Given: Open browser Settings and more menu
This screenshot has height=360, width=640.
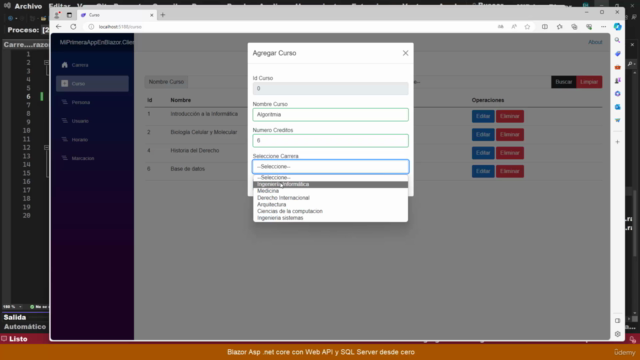Looking at the screenshot, I should pyautogui.click(x=603, y=27).
